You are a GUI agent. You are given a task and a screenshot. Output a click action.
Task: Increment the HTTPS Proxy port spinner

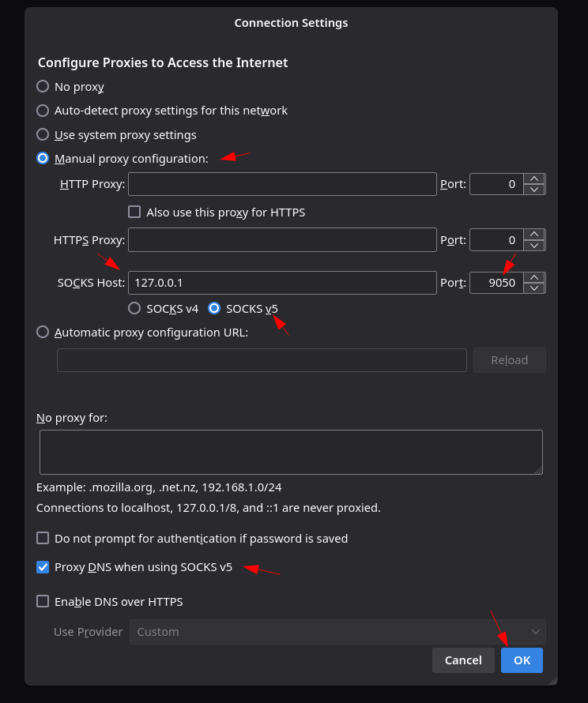point(535,235)
